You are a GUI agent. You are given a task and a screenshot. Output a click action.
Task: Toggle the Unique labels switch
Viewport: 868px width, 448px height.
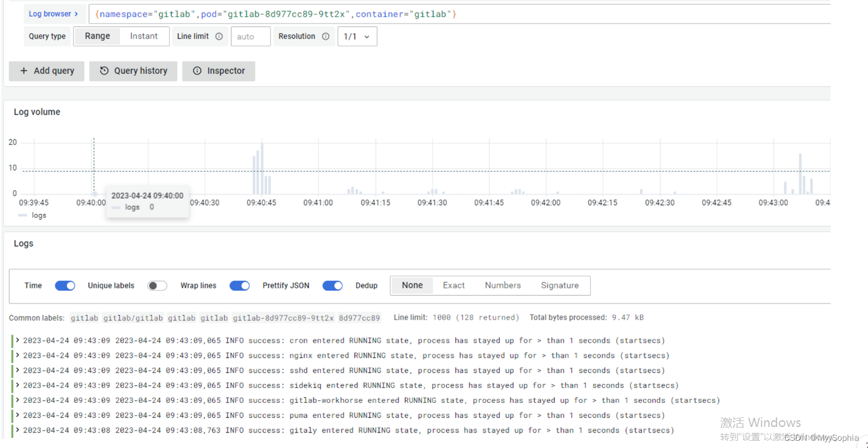click(157, 285)
